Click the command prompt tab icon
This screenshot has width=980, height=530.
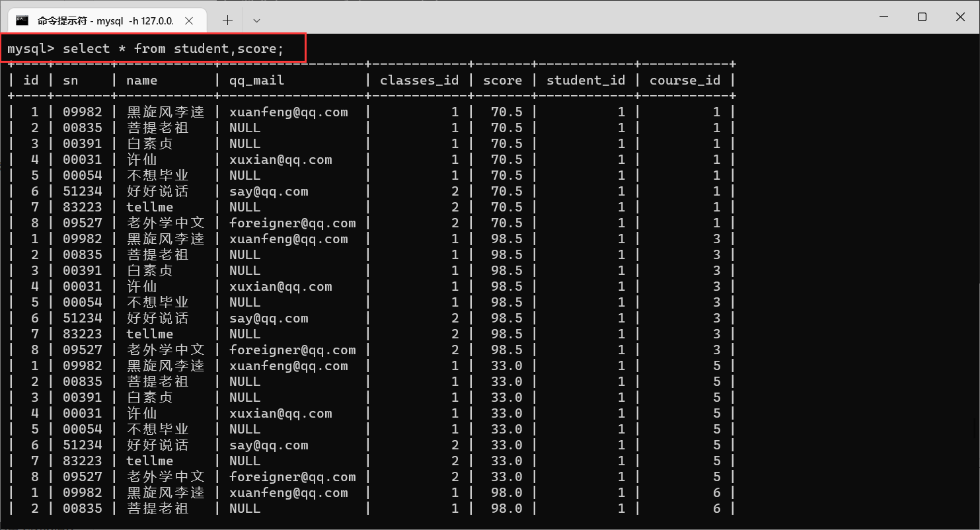[22, 20]
